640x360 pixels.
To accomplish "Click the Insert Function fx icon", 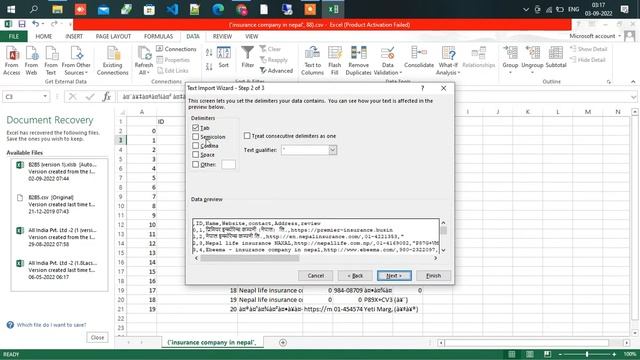I will [x=107, y=97].
